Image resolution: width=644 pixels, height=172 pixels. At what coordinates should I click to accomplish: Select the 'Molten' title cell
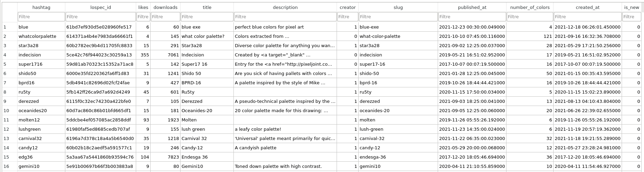tap(207, 120)
